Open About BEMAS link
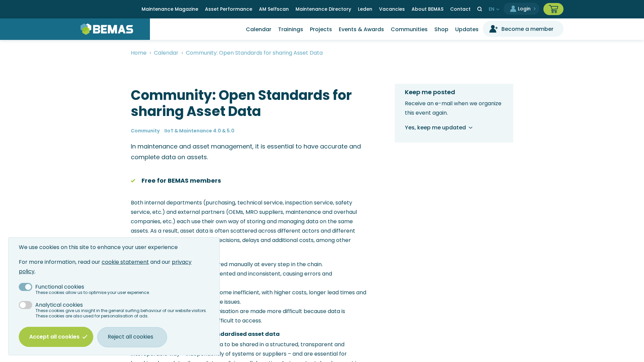Image resolution: width=644 pixels, height=362 pixels. click(x=427, y=9)
